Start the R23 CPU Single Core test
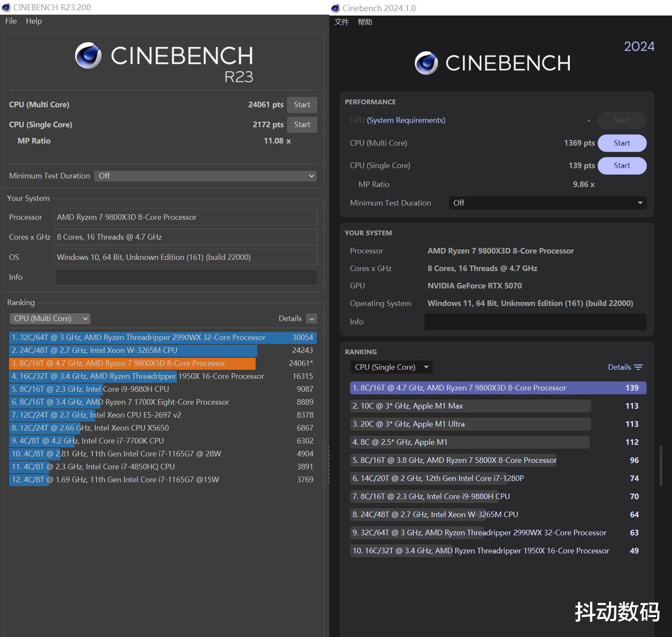This screenshot has height=637, width=672. pyautogui.click(x=302, y=125)
